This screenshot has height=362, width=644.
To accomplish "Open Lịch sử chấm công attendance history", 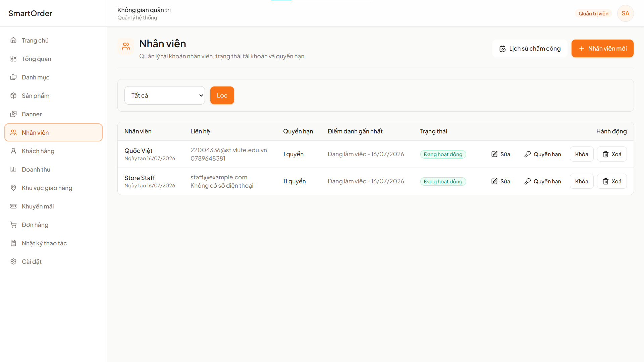I will point(530,49).
